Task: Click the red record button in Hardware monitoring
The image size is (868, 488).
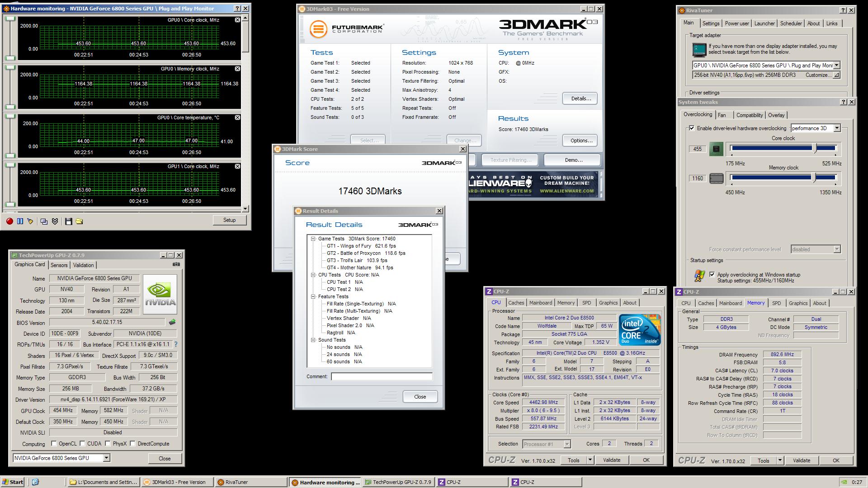Action: coord(9,221)
